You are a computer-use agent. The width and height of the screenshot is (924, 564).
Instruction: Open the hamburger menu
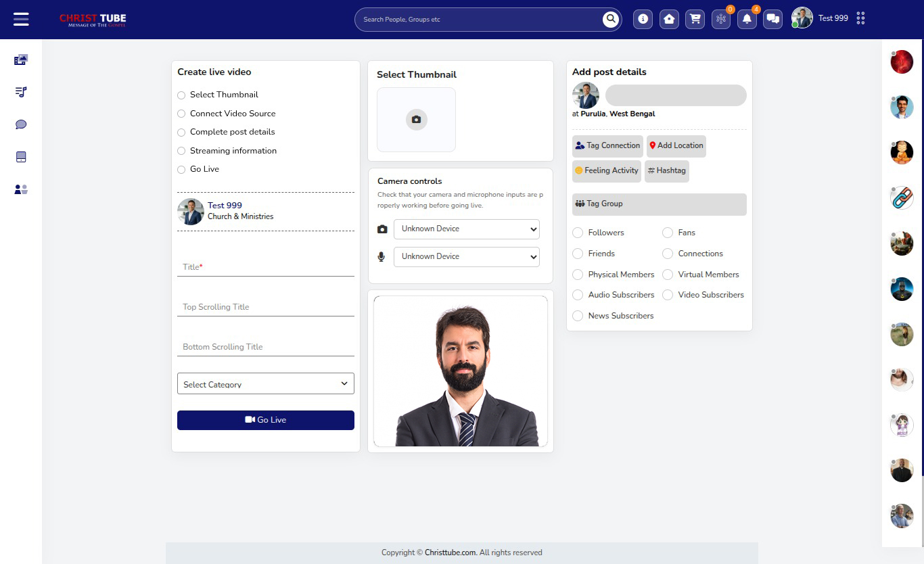[21, 19]
